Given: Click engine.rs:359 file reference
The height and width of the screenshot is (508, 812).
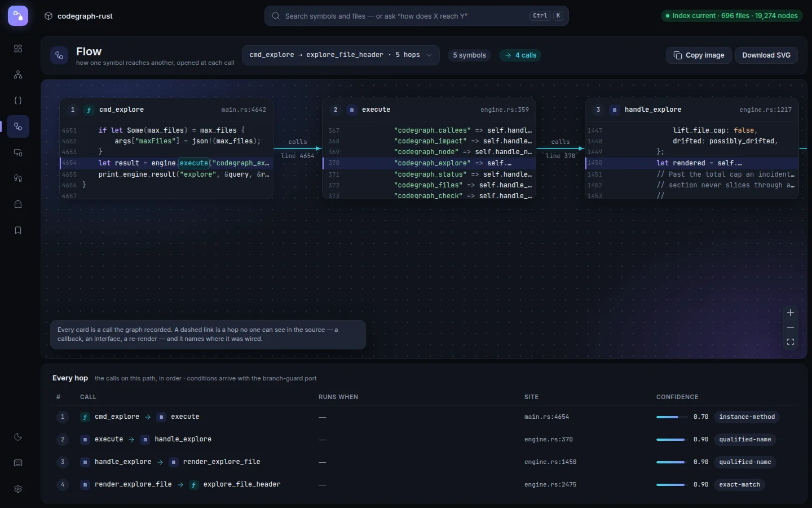Looking at the screenshot, I should pyautogui.click(x=505, y=110).
